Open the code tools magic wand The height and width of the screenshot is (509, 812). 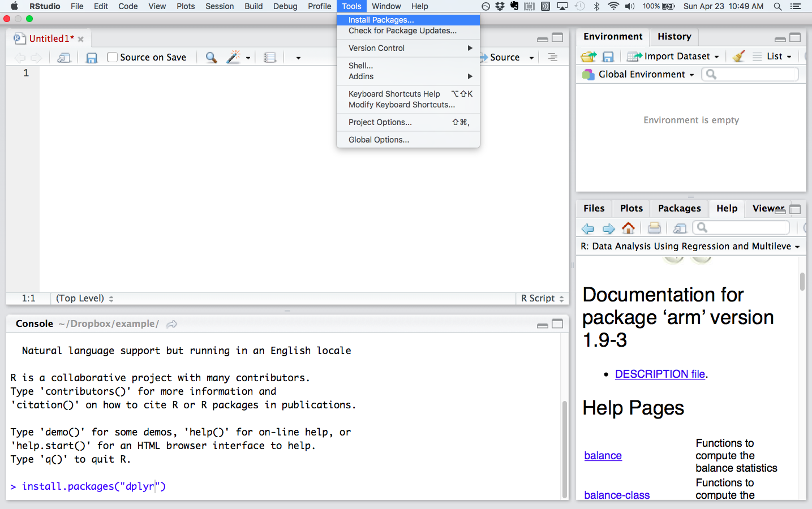coord(233,58)
